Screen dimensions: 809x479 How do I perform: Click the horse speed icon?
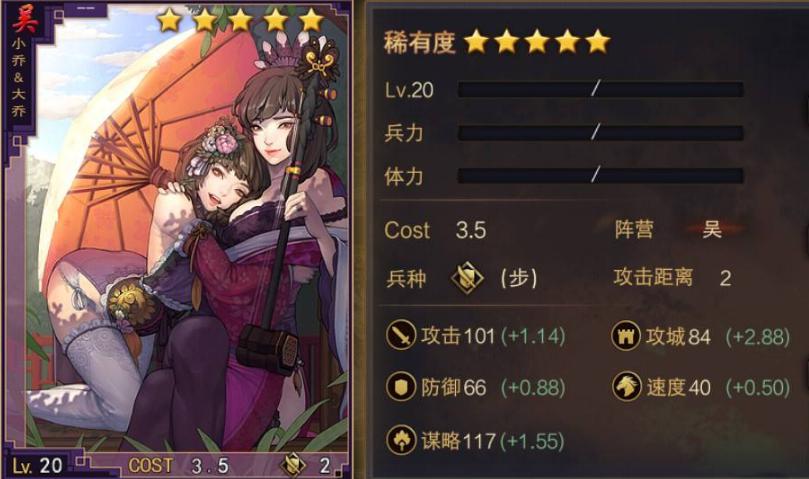pyautogui.click(x=626, y=386)
